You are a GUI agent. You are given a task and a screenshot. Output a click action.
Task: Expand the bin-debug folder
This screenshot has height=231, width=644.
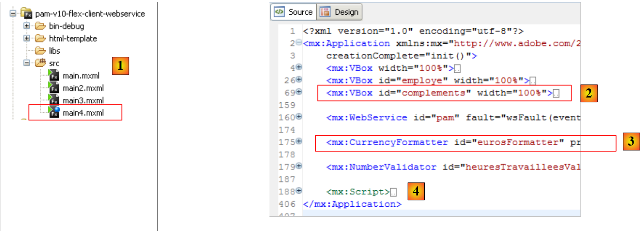click(x=27, y=26)
